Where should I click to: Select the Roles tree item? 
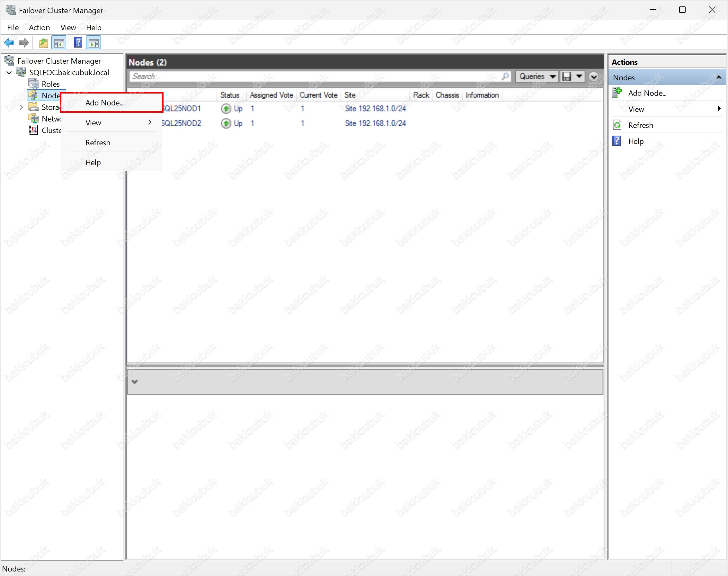click(x=50, y=84)
